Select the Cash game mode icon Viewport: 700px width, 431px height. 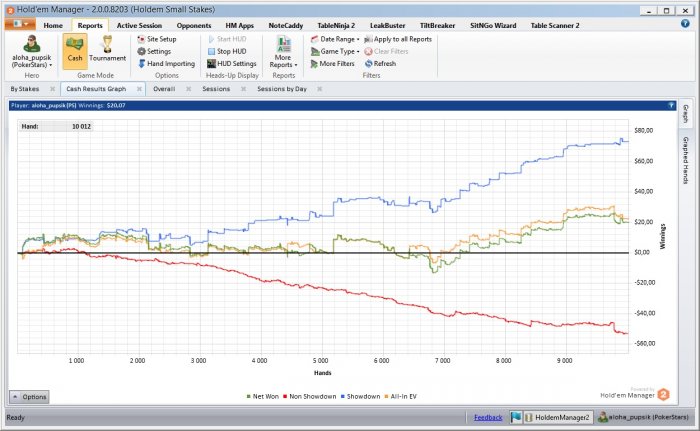pyautogui.click(x=75, y=47)
